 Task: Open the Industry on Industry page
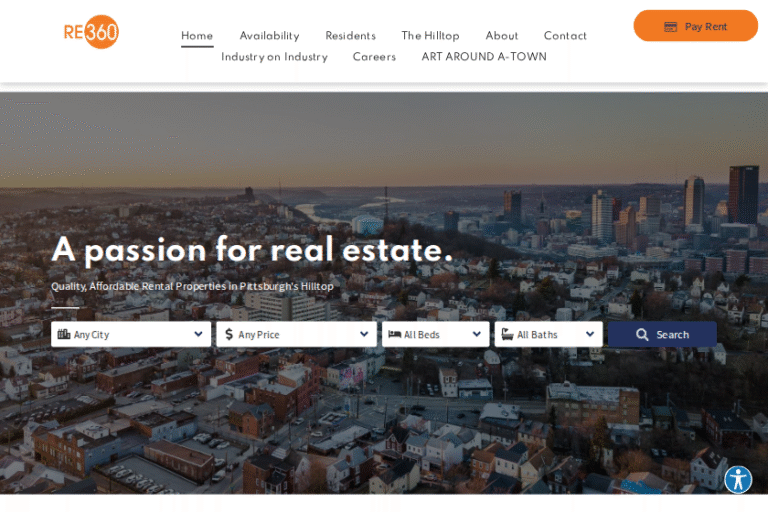coord(274,57)
